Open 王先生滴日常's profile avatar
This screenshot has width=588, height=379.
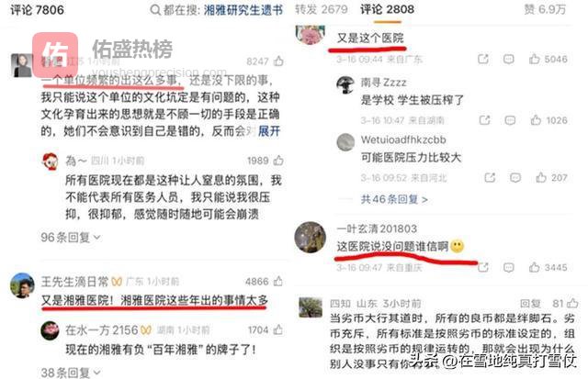pos(22,285)
